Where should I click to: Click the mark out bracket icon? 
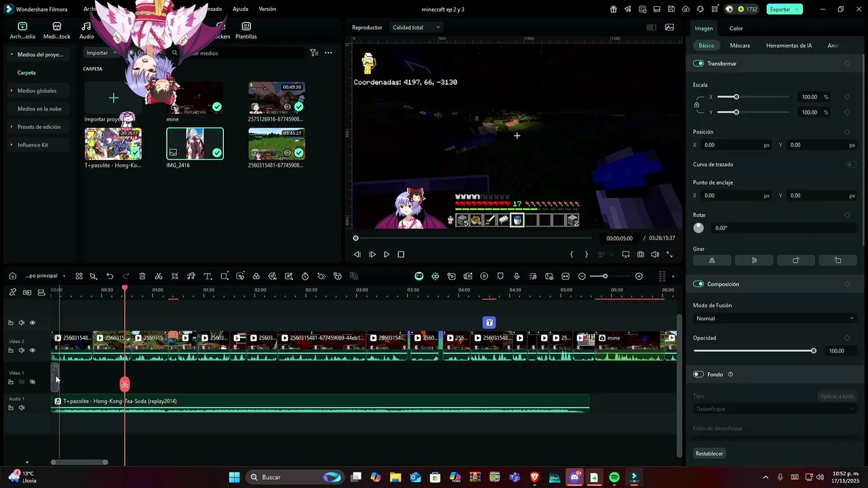click(x=587, y=255)
